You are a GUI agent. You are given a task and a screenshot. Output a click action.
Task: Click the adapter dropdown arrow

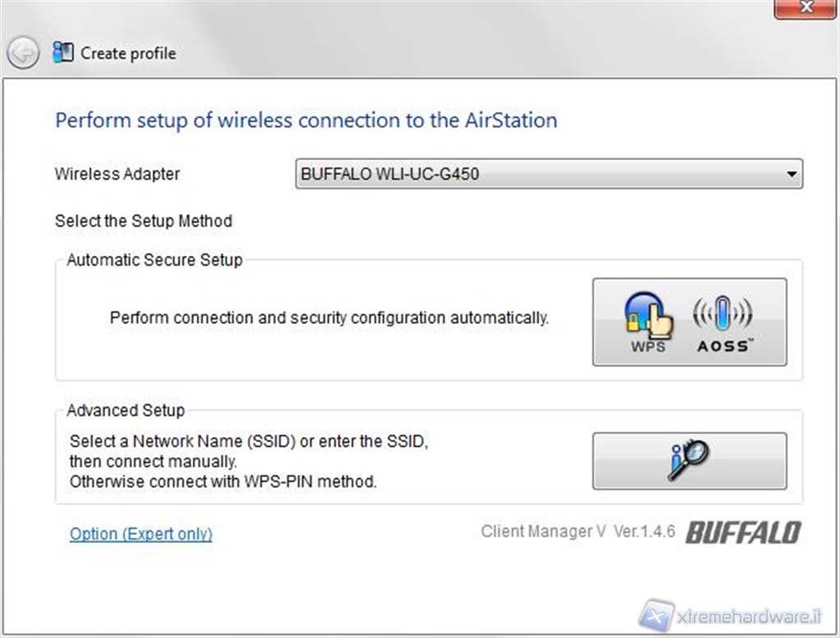click(x=791, y=174)
